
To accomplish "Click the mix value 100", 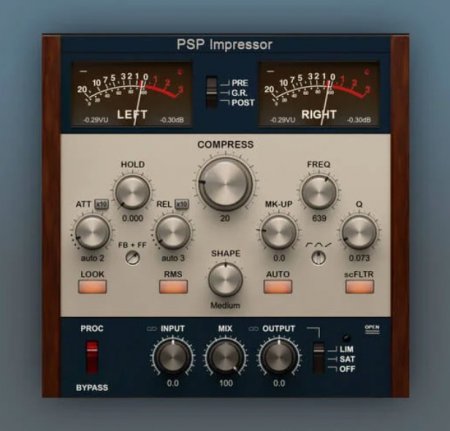I will (226, 383).
